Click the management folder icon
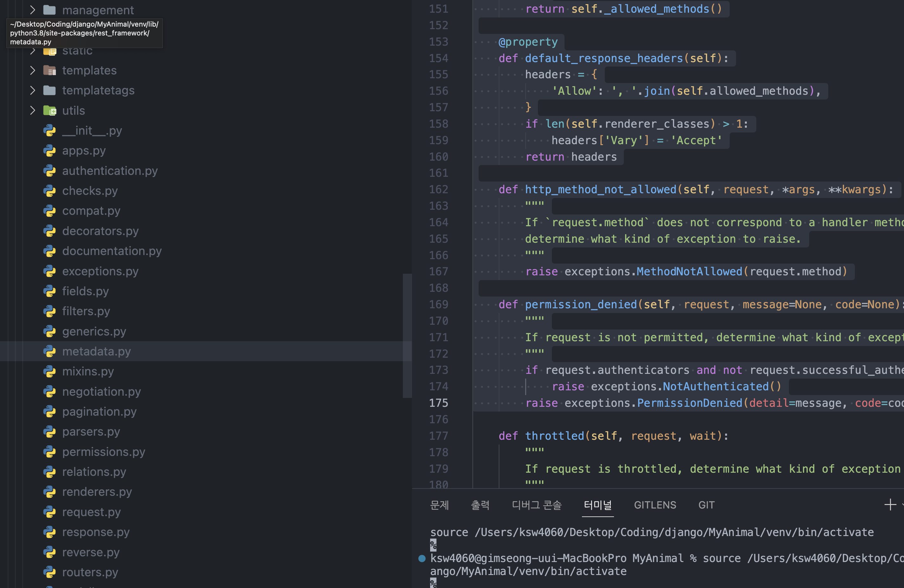Viewport: 904px width, 588px height. click(x=49, y=10)
